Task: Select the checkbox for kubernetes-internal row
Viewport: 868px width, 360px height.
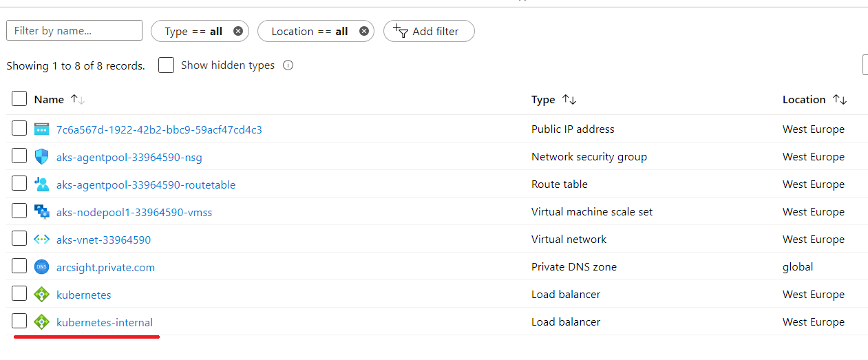Action: tap(19, 321)
